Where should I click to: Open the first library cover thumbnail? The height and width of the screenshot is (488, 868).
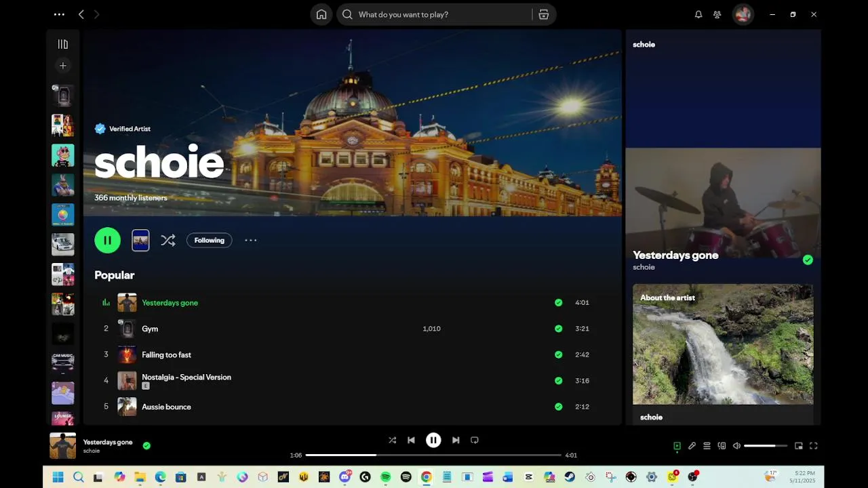pos(63,96)
